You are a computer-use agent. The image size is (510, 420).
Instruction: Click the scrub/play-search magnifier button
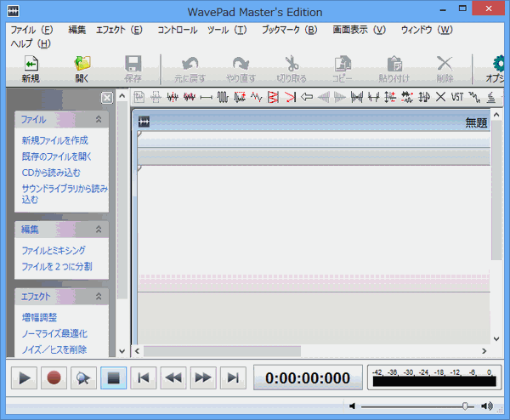tap(83, 378)
